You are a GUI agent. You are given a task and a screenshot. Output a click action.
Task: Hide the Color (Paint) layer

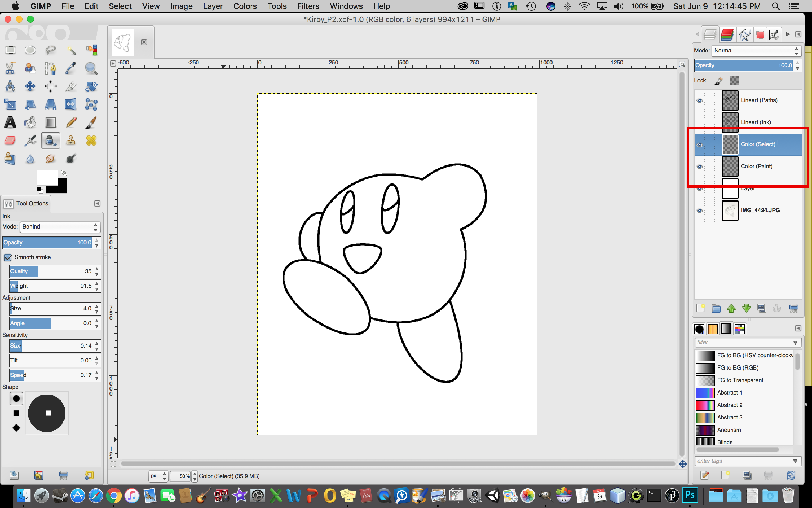click(700, 167)
